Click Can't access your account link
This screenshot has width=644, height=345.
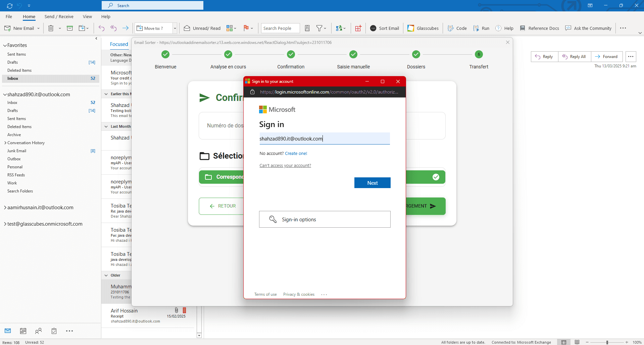click(x=285, y=166)
